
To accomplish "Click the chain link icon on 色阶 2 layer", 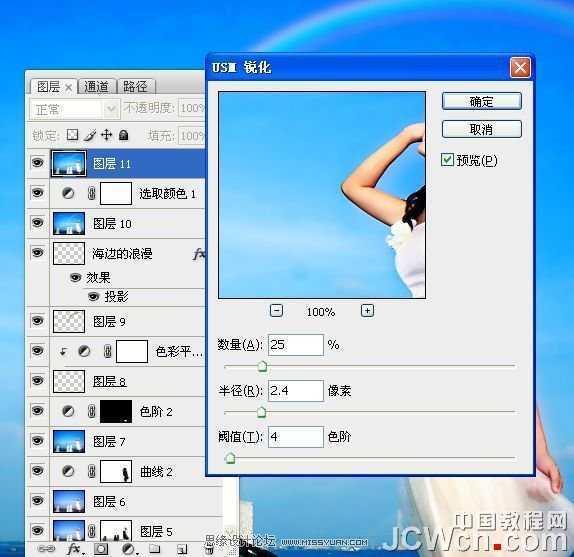I will click(x=92, y=411).
